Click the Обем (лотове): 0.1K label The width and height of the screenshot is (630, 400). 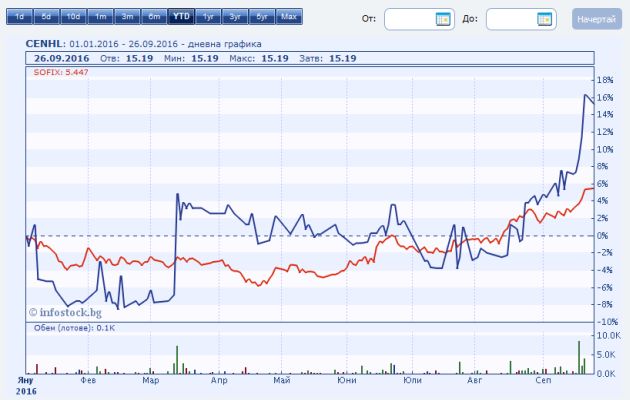coord(74,328)
